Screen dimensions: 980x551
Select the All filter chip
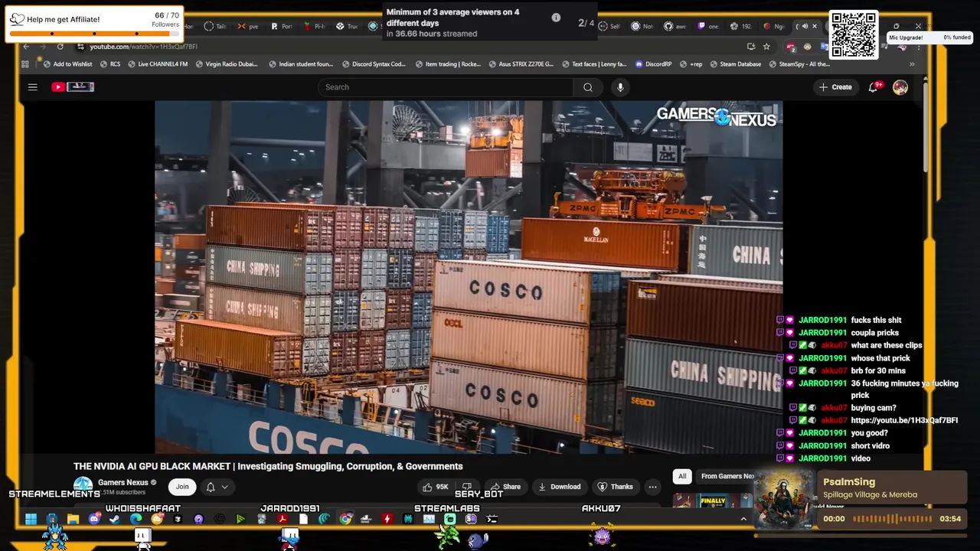tap(682, 476)
